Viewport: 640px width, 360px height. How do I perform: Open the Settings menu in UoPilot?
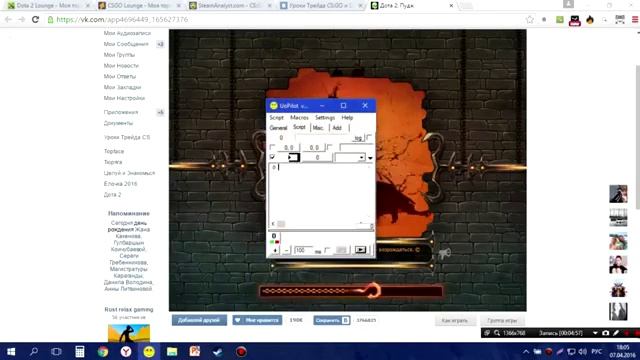325,118
